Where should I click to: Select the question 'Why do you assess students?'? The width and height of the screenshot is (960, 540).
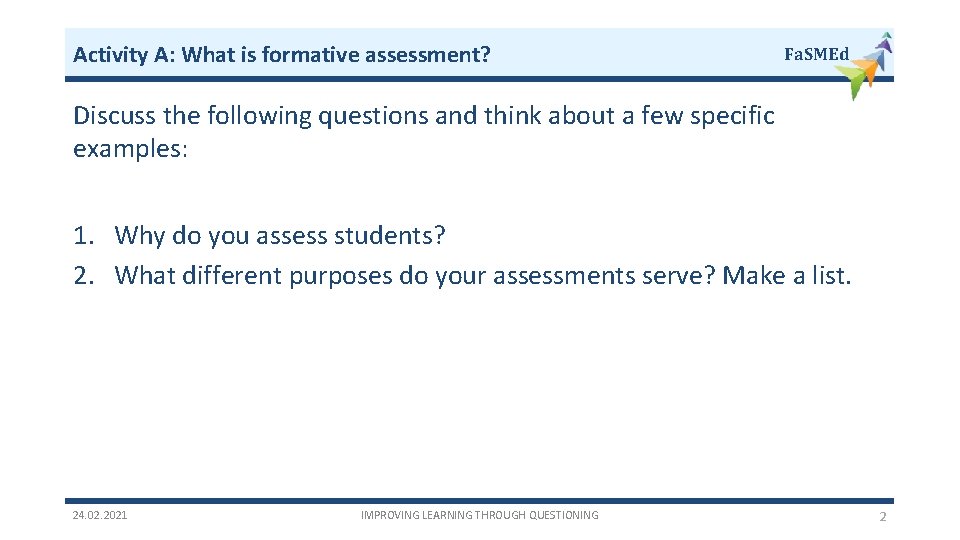point(280,236)
